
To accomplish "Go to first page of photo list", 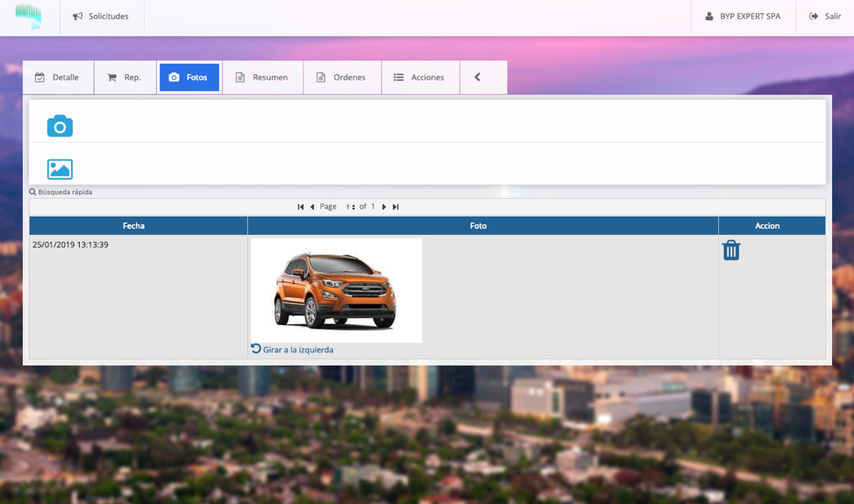I will pyautogui.click(x=301, y=207).
